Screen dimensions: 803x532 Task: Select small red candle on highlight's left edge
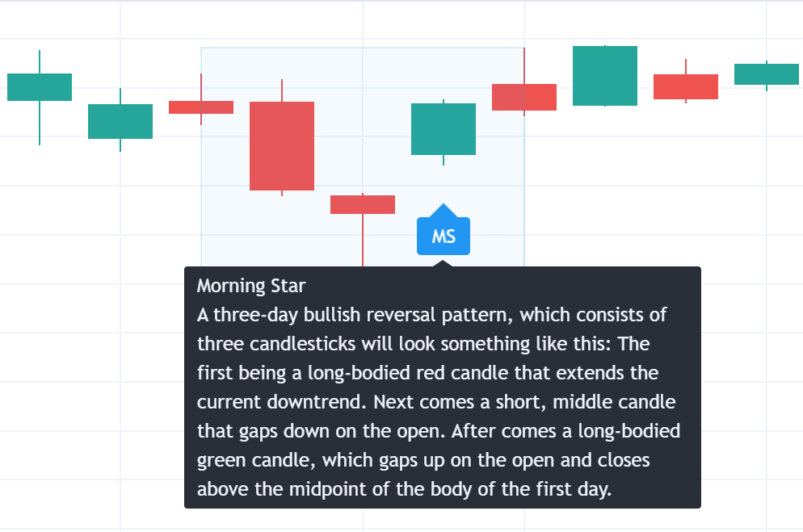[201, 107]
